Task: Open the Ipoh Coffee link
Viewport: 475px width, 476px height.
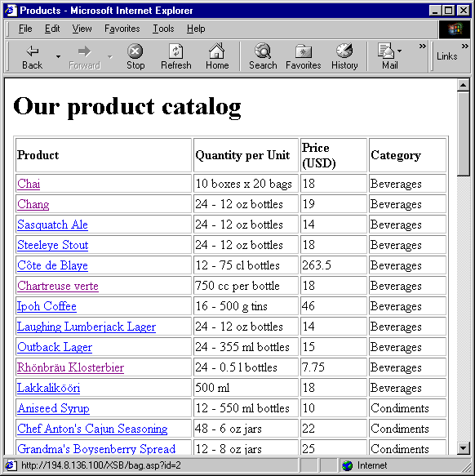Action: click(47, 306)
